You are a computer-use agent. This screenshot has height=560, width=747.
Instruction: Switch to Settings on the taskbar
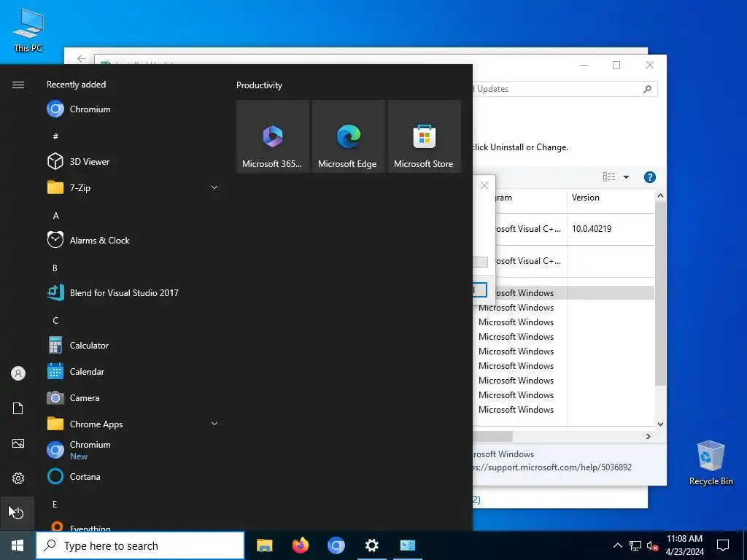pyautogui.click(x=371, y=545)
